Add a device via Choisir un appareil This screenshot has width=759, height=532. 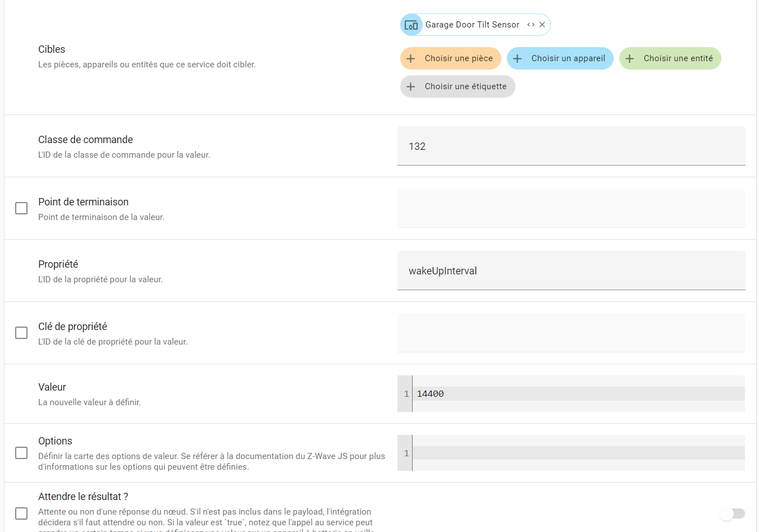click(x=560, y=58)
